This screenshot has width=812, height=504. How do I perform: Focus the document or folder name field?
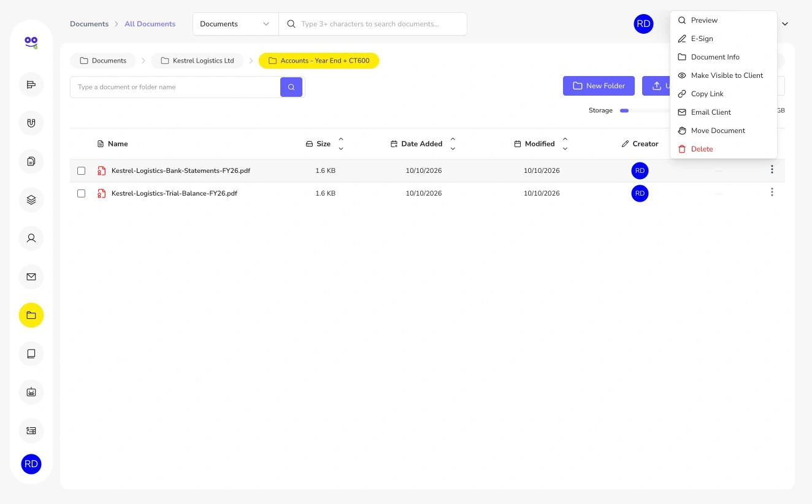(x=175, y=87)
